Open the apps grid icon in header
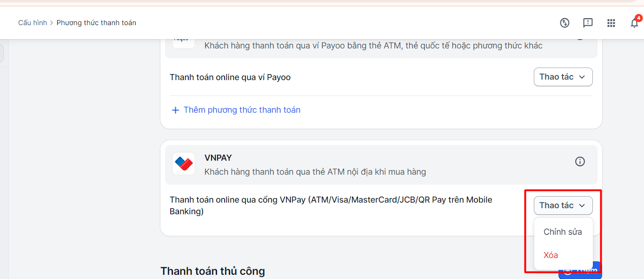Screen dimensions: 644x279 point(611,23)
